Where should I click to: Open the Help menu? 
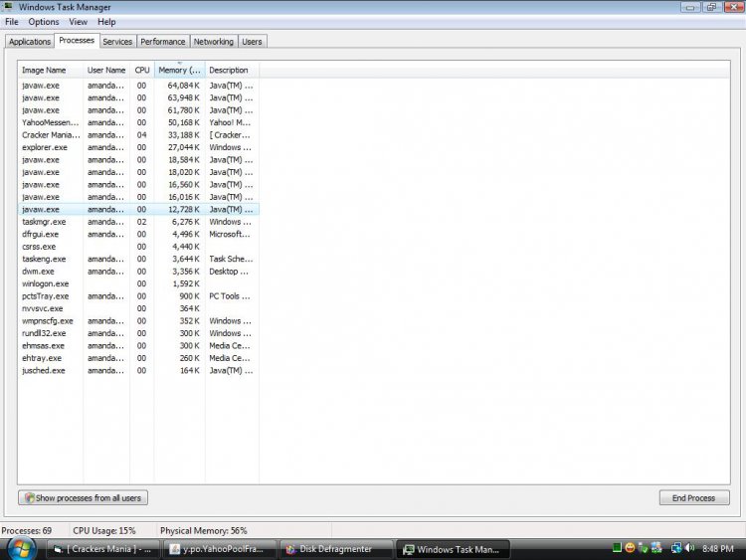[106, 22]
